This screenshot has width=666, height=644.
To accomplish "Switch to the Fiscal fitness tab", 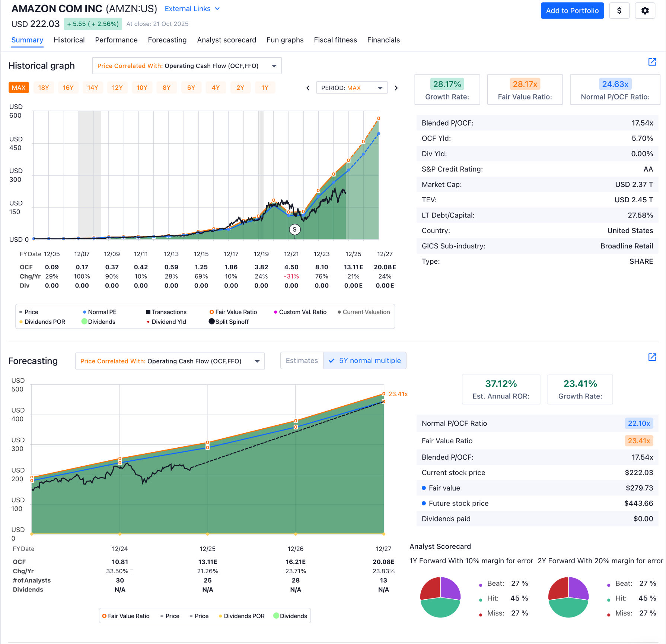I will click(335, 40).
